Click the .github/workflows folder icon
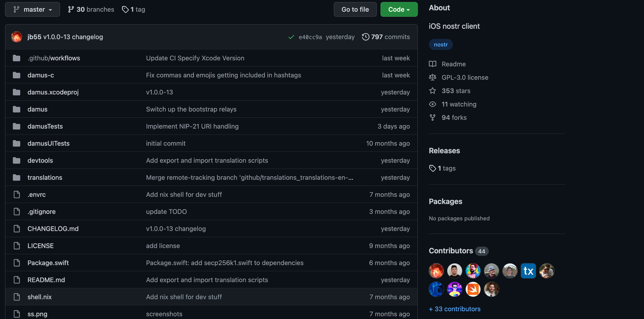The image size is (644, 319). pyautogui.click(x=17, y=58)
